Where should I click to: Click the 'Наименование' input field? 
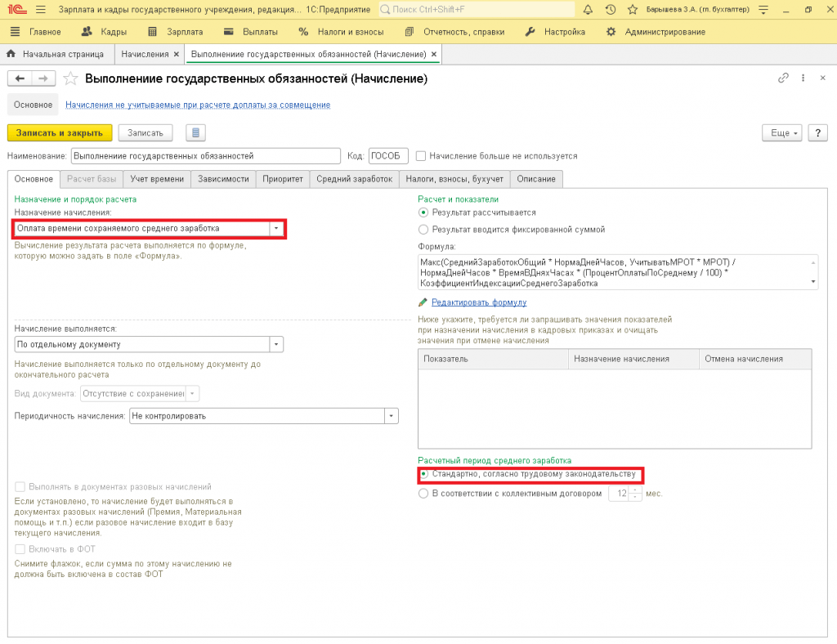tap(204, 155)
